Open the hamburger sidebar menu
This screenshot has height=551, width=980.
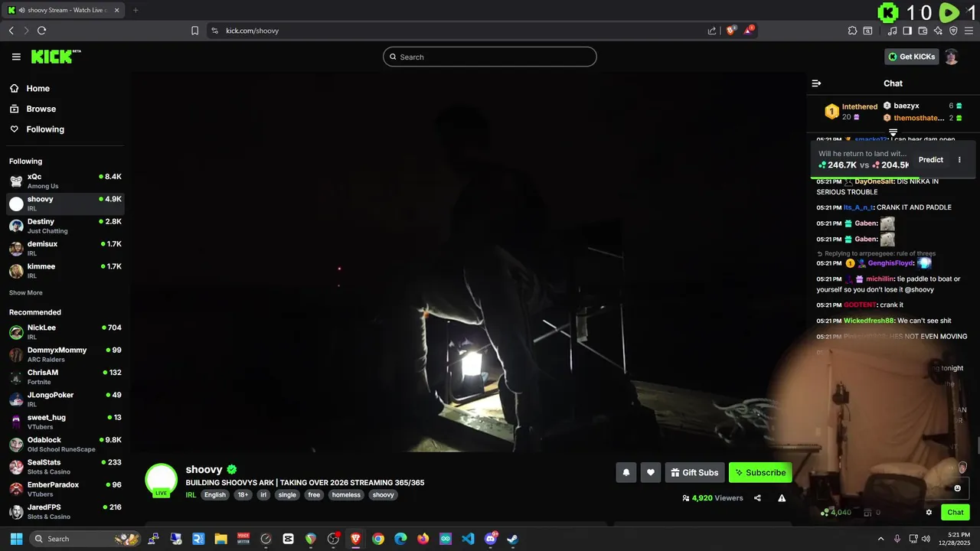click(x=16, y=57)
